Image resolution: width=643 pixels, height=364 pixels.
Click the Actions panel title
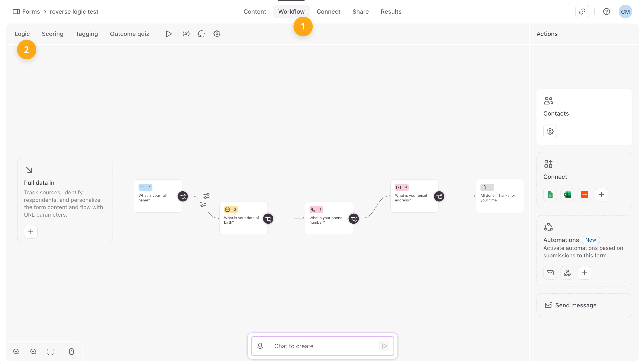pos(547,34)
